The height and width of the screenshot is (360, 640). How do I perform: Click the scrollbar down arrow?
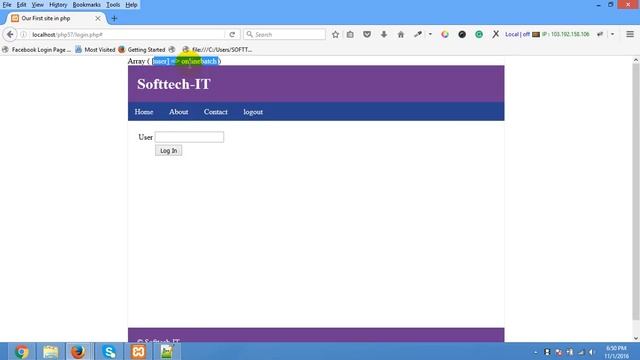coord(636,338)
